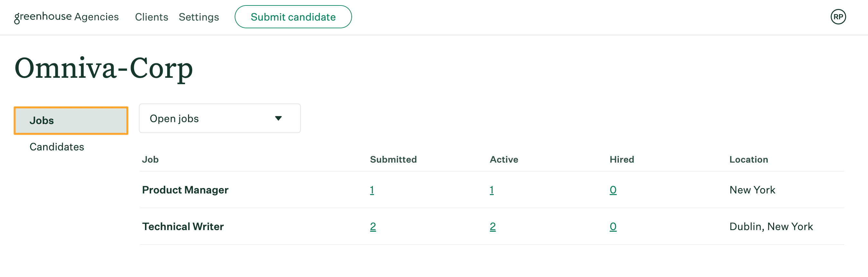Open the RP user avatar menu
This screenshot has height=277, width=868.
[838, 17]
